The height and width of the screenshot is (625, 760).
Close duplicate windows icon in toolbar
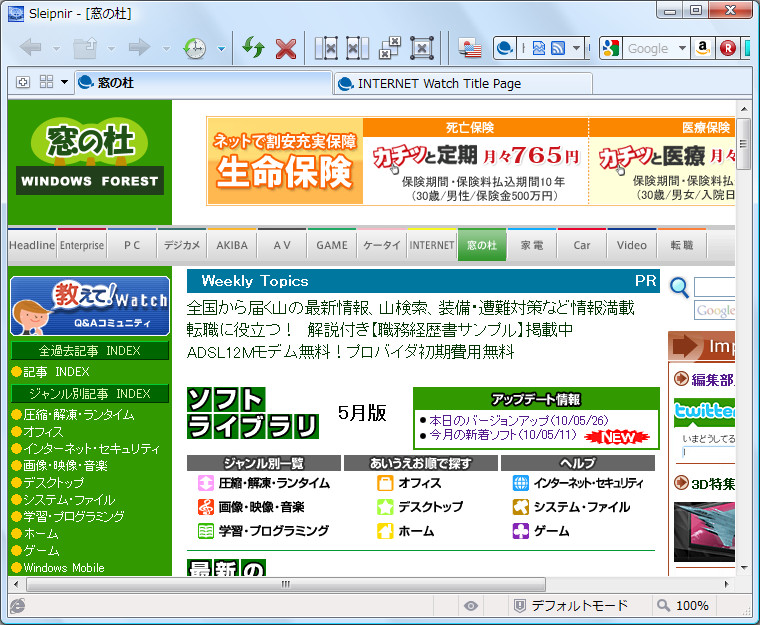(390, 48)
